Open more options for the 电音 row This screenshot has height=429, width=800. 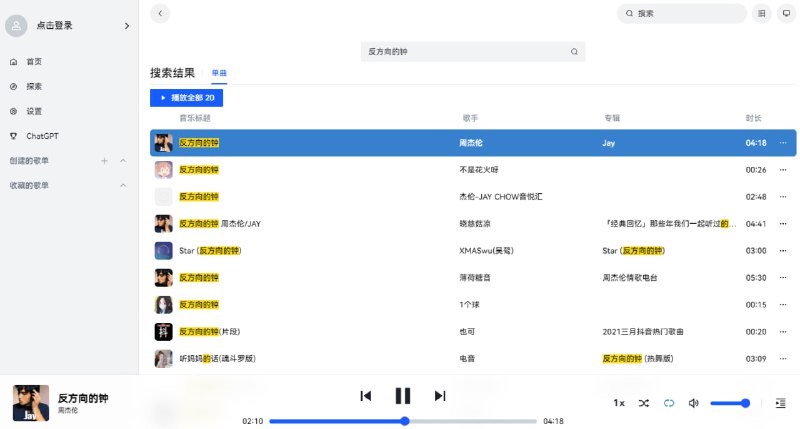point(783,359)
